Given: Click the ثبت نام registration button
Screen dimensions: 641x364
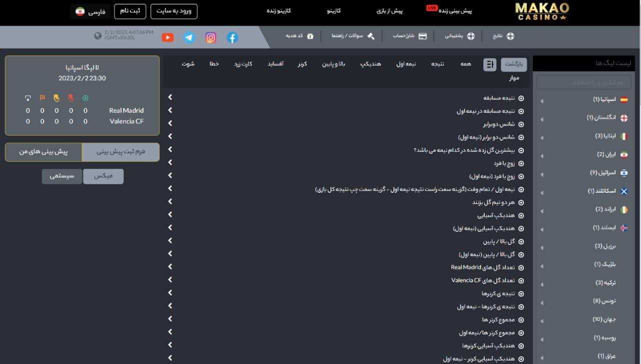Looking at the screenshot, I should pyautogui.click(x=130, y=11).
